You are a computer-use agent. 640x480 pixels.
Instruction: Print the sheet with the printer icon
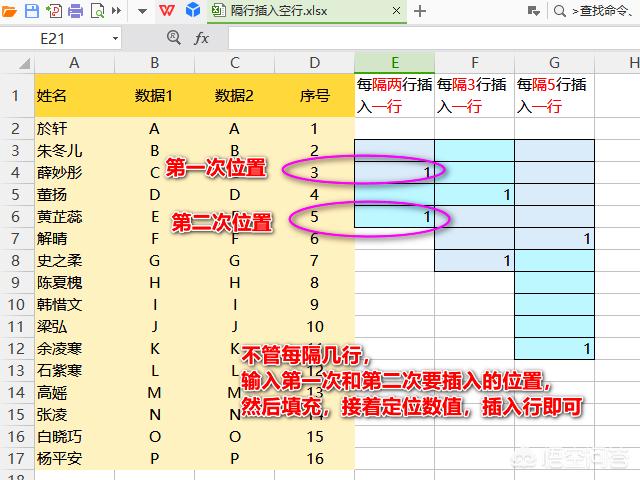pos(76,11)
